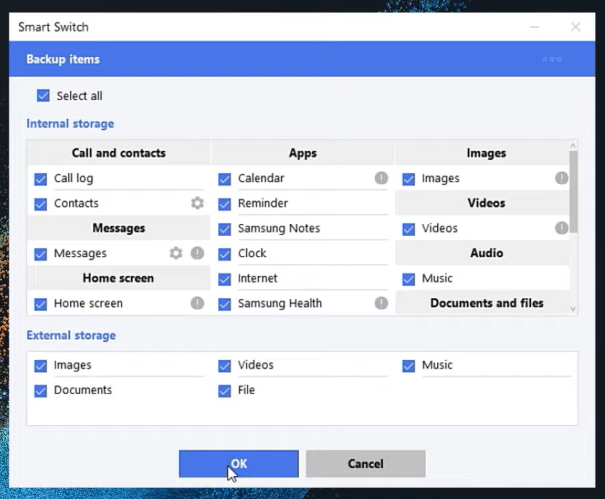Viewport: 605px width, 499px height.
Task: Click the Messages settings gear icon
Action: point(176,253)
